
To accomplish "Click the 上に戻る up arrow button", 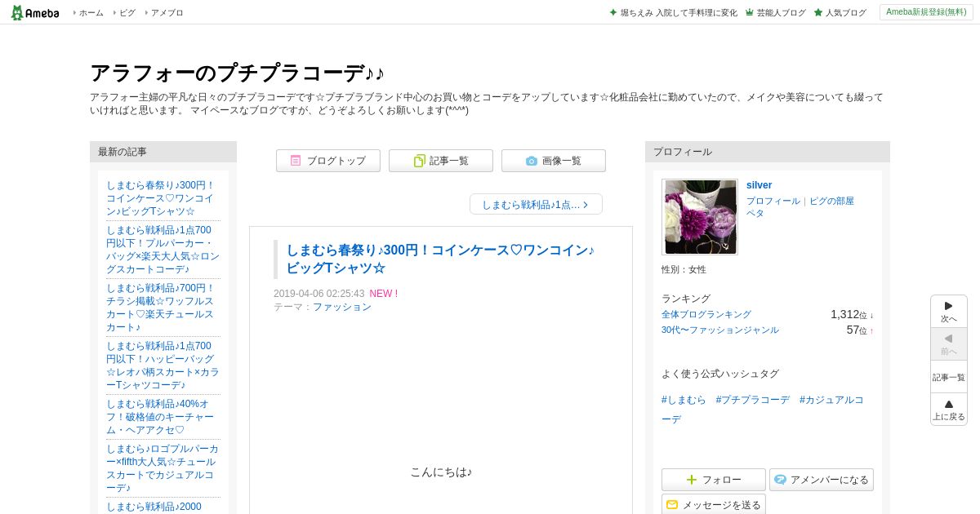I will pyautogui.click(x=949, y=409).
